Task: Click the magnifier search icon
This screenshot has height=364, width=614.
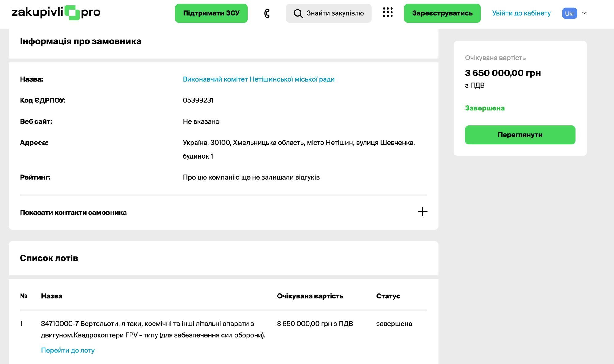Action: (x=298, y=13)
